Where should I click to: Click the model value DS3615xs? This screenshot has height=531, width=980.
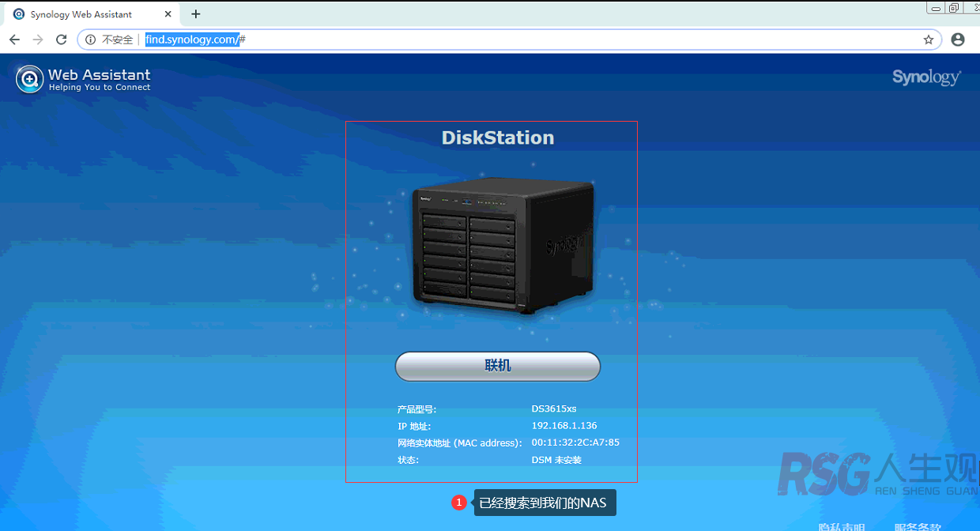click(554, 409)
